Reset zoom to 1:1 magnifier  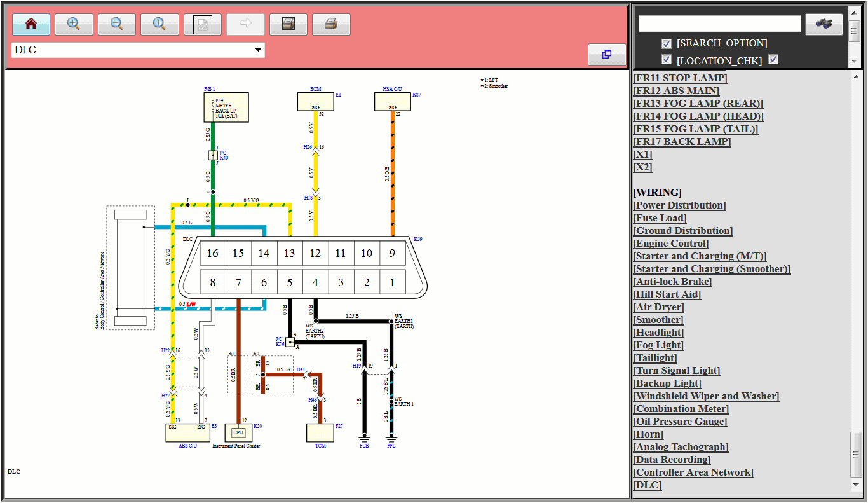159,24
